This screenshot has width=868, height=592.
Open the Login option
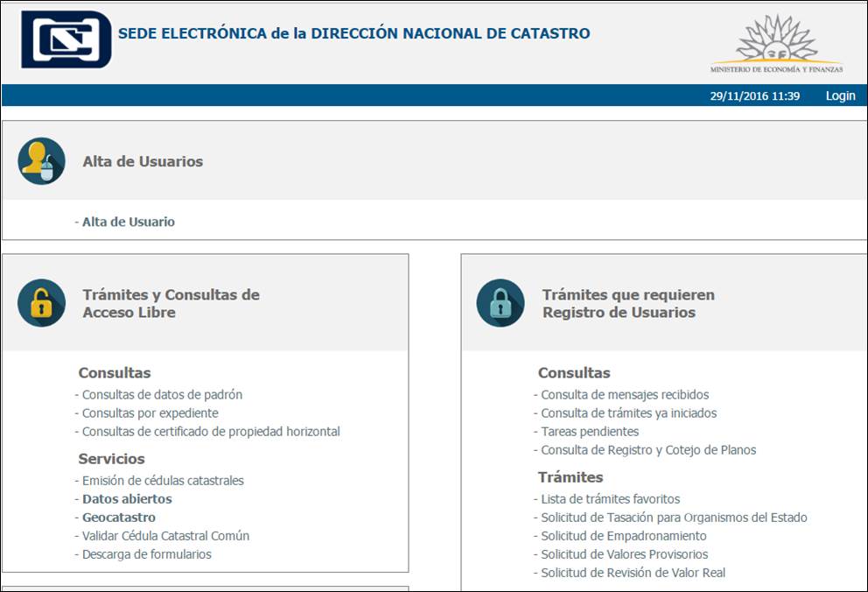tap(840, 95)
